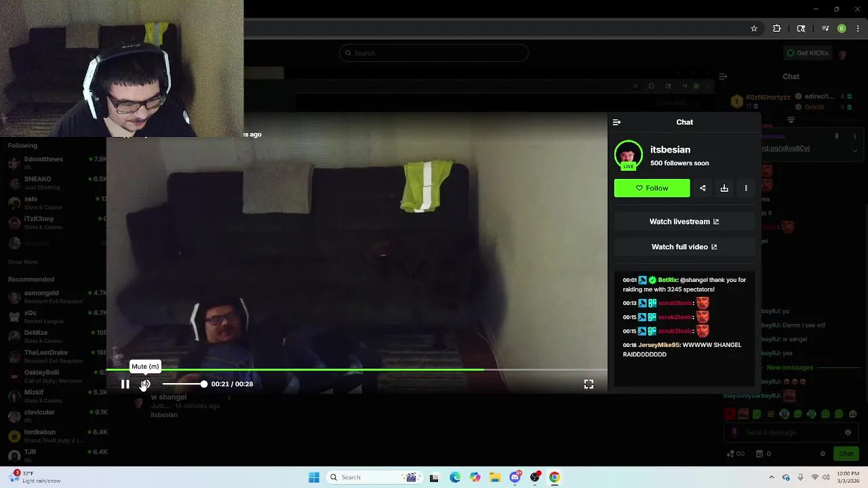Select 40zNShortyzz top gifter
The image size is (868, 488).
click(x=768, y=97)
